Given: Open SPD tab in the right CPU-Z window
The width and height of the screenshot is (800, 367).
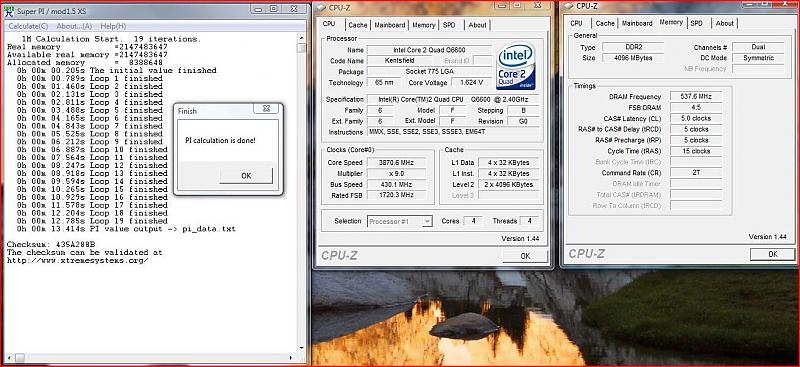Looking at the screenshot, I should [696, 23].
